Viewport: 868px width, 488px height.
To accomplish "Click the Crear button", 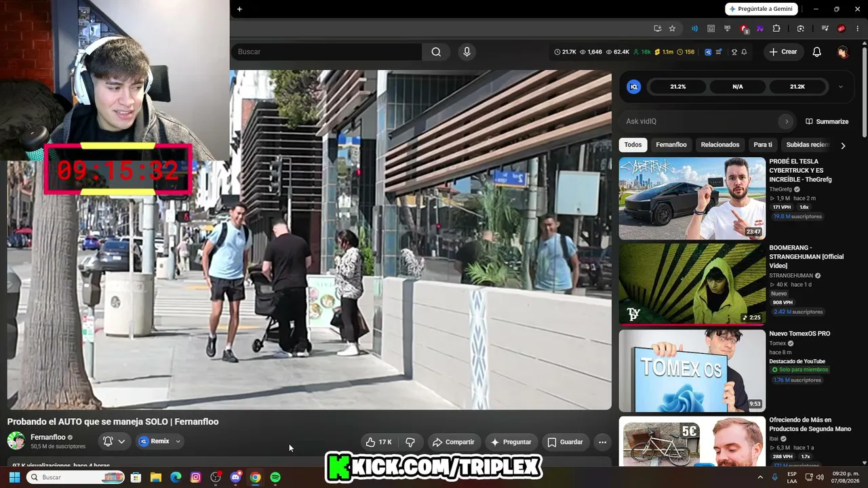I will (783, 52).
